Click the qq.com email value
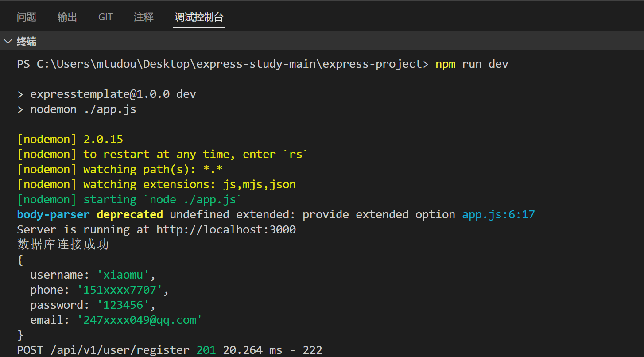Image resolution: width=644 pixels, height=357 pixels. tap(140, 320)
